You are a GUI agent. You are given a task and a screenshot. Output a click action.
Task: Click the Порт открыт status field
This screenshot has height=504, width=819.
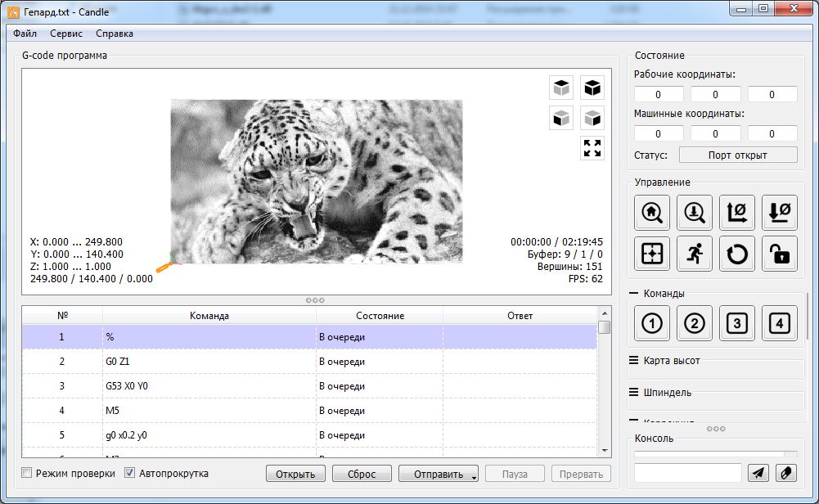tap(738, 155)
